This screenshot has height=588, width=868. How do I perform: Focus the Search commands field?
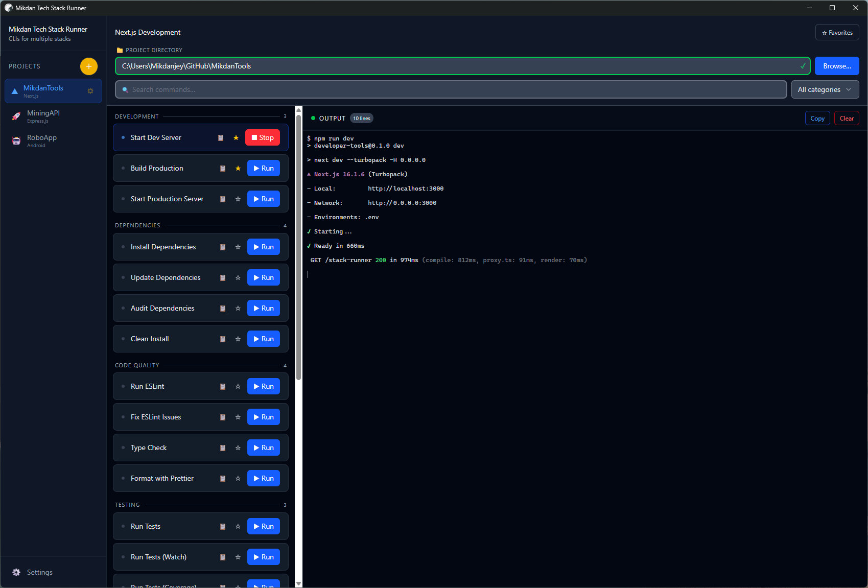click(451, 89)
